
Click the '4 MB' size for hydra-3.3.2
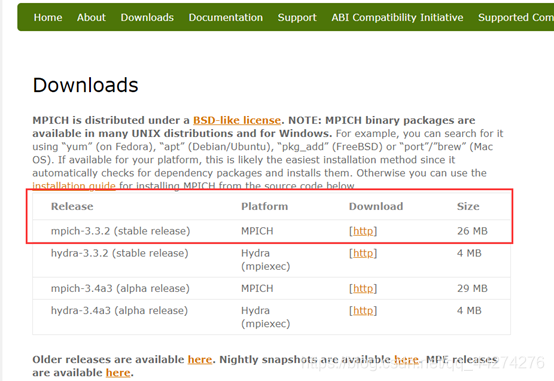[x=469, y=253]
